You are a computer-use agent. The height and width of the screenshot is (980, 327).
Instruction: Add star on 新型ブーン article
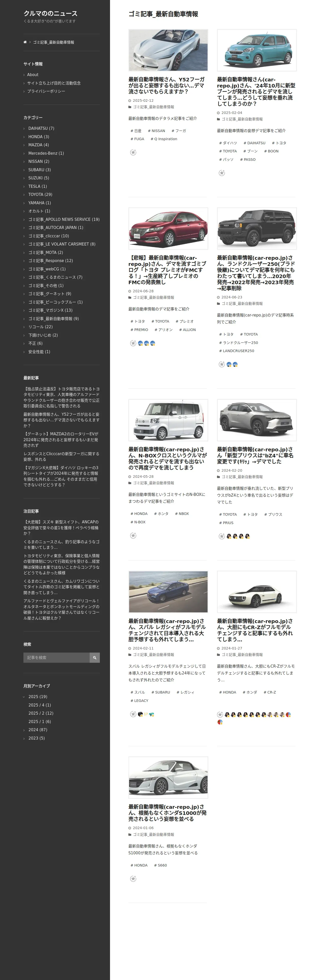click(x=222, y=173)
